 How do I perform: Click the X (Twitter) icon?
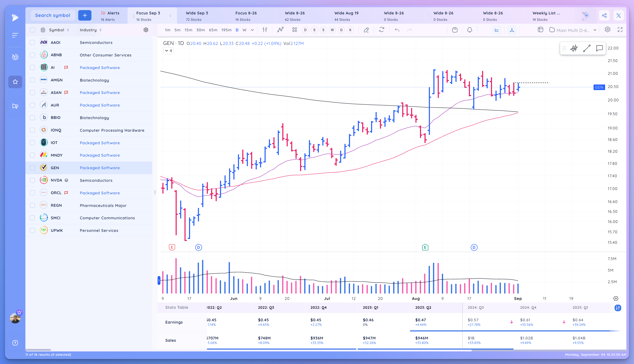tap(619, 15)
